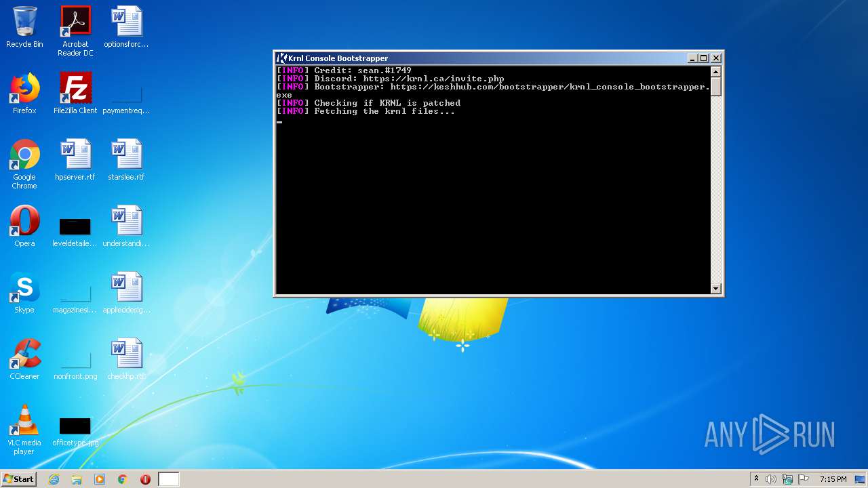Open the 7:15 PM clock

pyautogui.click(x=833, y=479)
